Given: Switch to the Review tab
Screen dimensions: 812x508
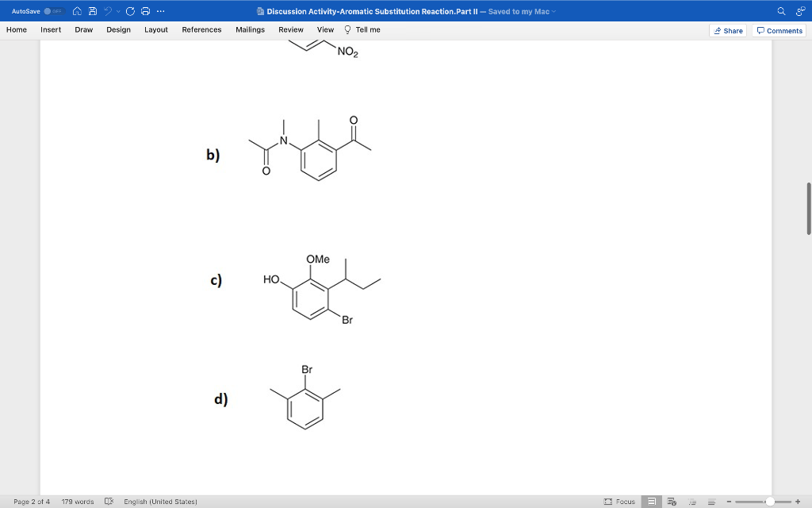Looking at the screenshot, I should [x=290, y=29].
